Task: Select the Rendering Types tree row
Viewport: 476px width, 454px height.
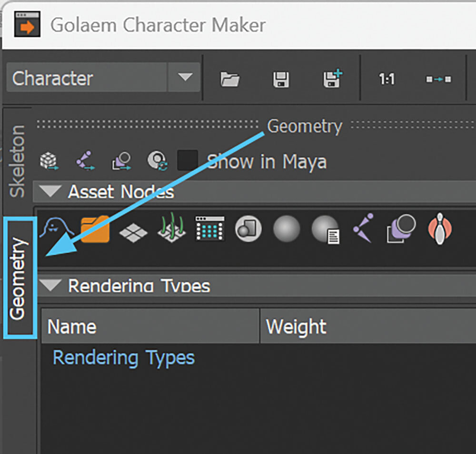Action: [x=124, y=357]
